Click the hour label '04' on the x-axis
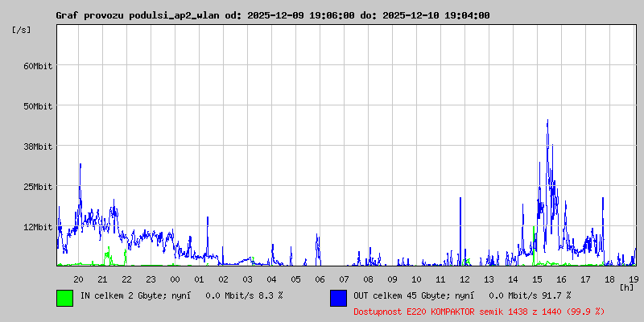Screen dimensions: 644x322 pos(271,279)
